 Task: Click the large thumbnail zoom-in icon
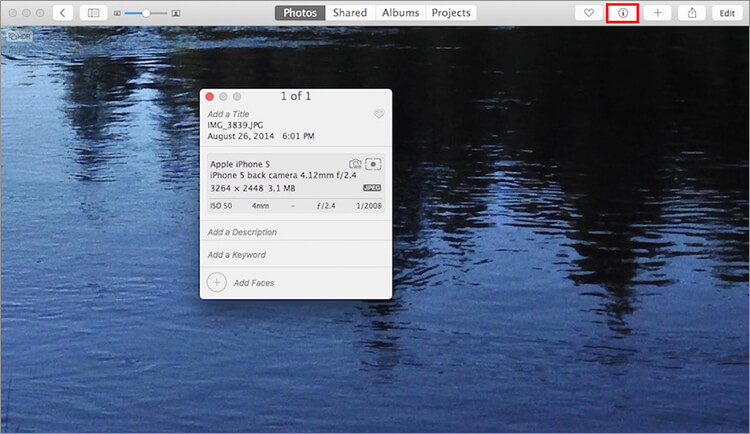(x=176, y=14)
